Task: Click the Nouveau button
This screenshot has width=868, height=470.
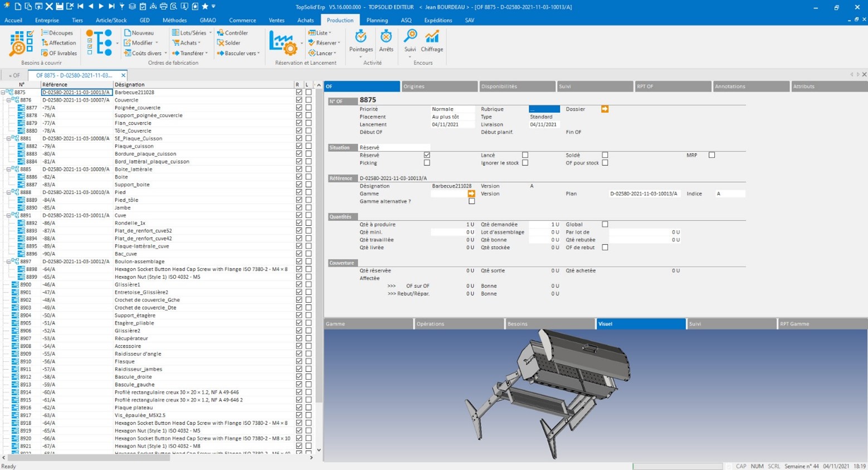Action: (x=139, y=33)
